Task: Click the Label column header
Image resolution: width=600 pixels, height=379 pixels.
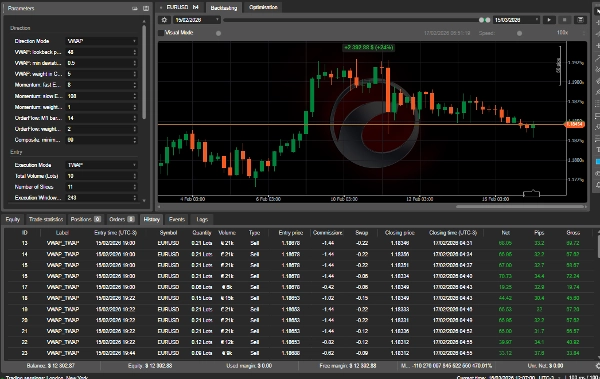Action: click(x=62, y=233)
